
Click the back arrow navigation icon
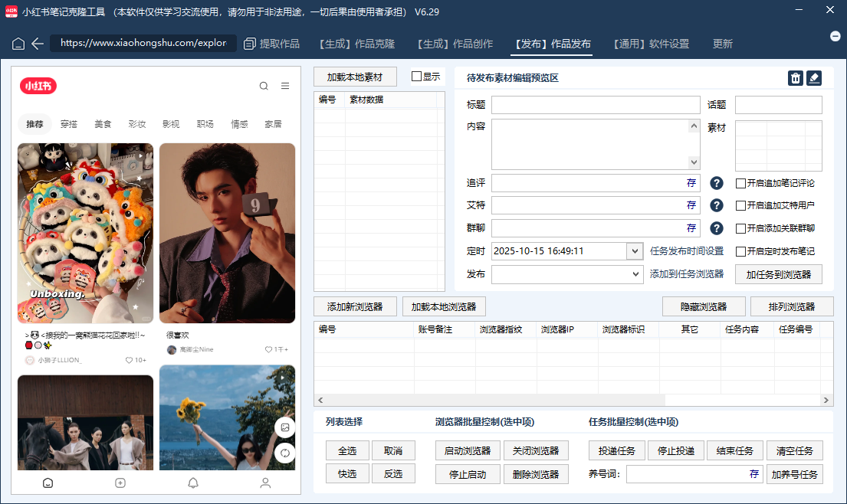point(38,44)
